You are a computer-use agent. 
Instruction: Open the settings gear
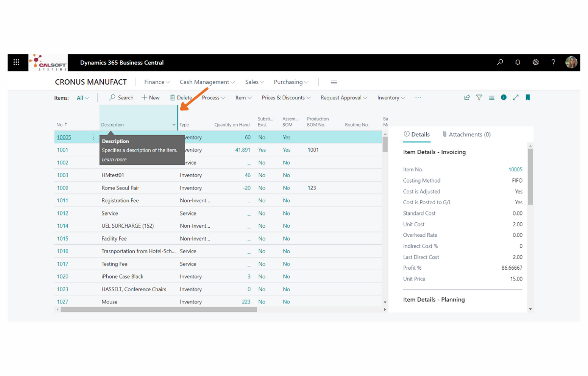pyautogui.click(x=536, y=62)
